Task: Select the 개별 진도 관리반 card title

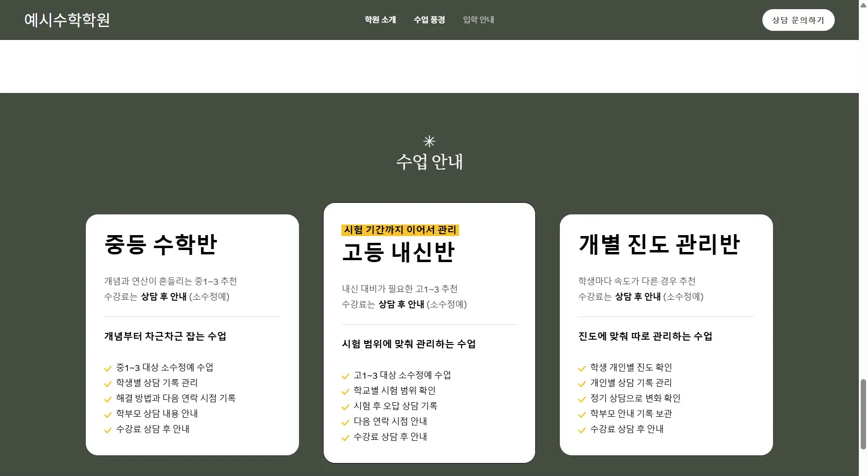Action: coord(659,244)
